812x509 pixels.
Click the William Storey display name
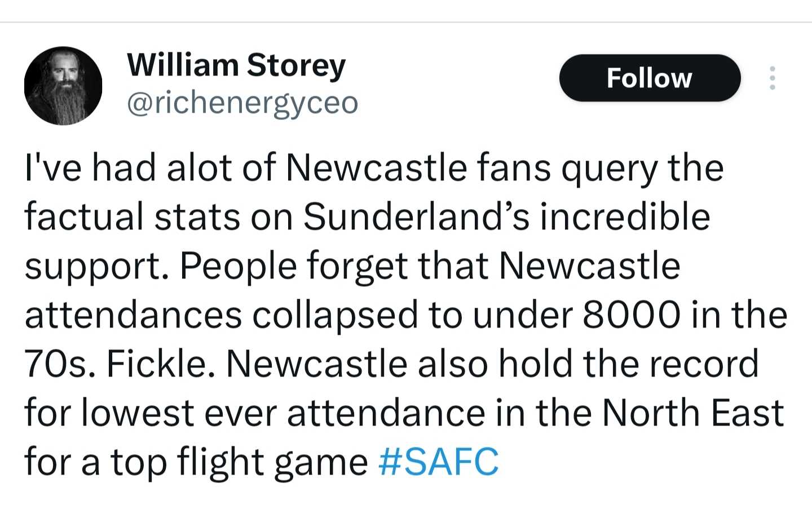coord(236,65)
